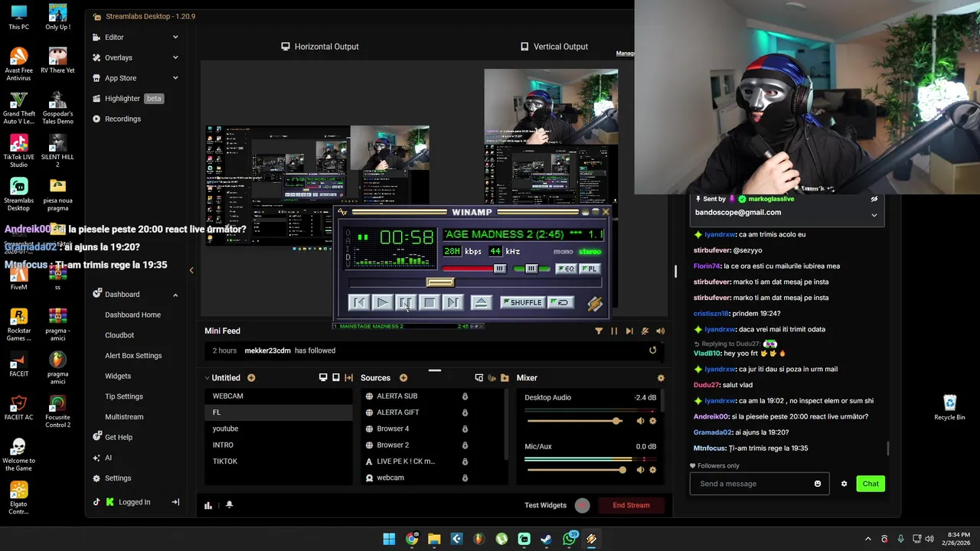This screenshot has height=551, width=980.
Task: Click Winamp's previous track button
Action: (358, 303)
